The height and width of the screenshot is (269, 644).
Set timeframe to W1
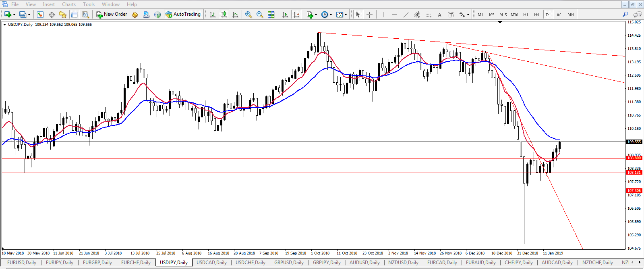click(560, 15)
